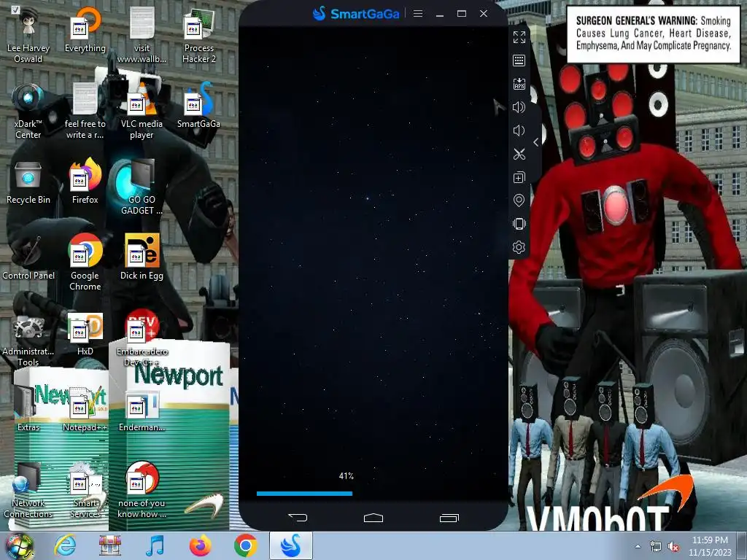
Task: Open the SmartGaGa hamburger menu
Action: (418, 14)
